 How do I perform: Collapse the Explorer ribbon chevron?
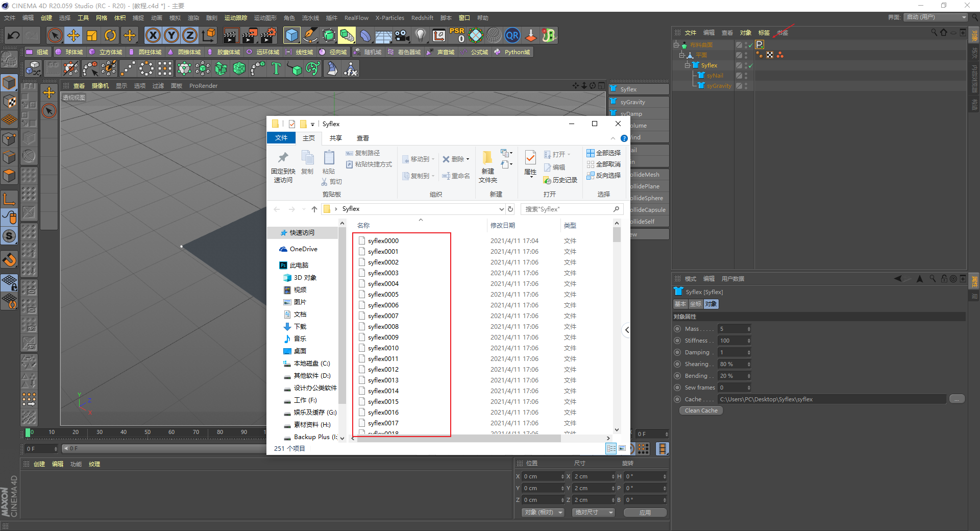(x=613, y=138)
